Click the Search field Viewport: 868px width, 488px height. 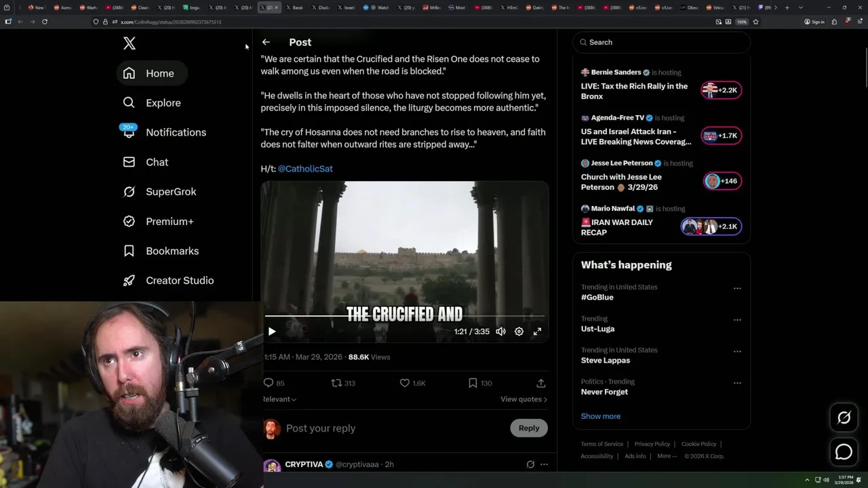pos(661,42)
